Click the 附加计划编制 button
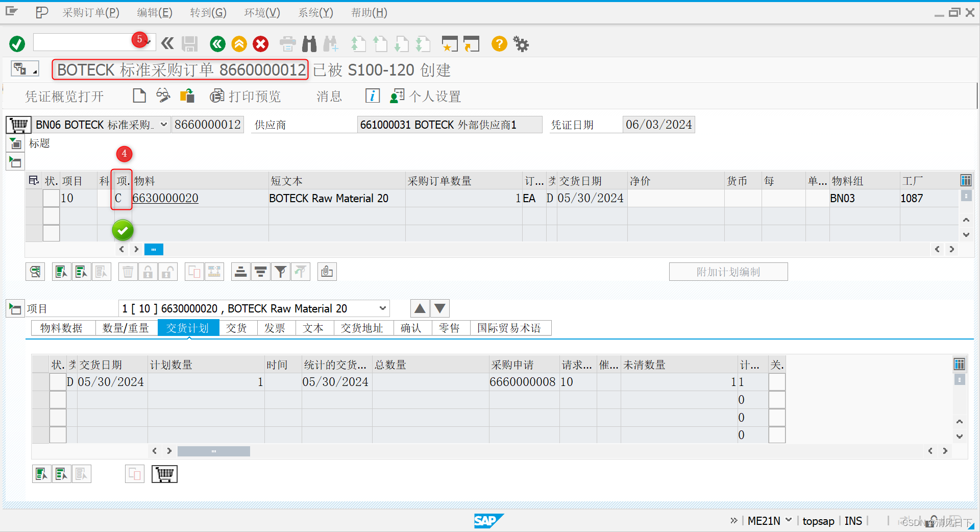980x532 pixels. coord(728,272)
